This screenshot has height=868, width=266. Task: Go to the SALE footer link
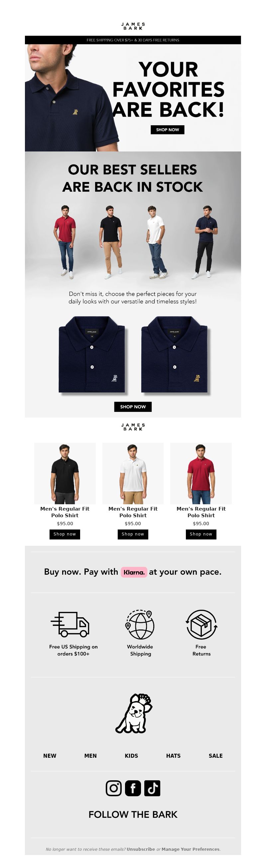coord(215,756)
